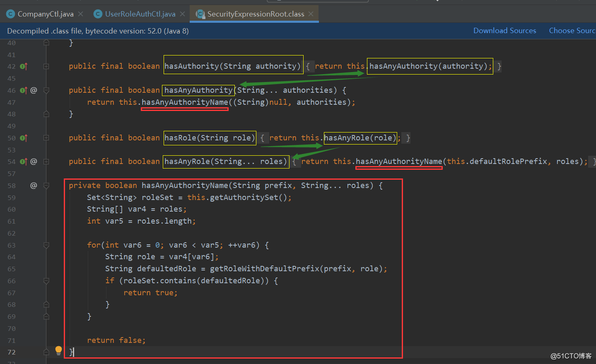596x364 pixels.
Task: Click roleSet.contains condition on line 66
Action: (194, 281)
